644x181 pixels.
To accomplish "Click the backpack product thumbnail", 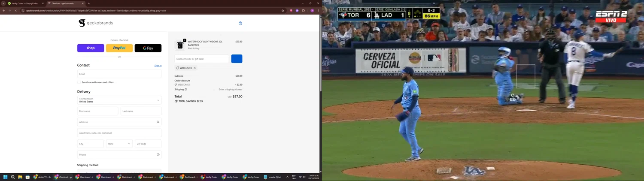I will tap(180, 45).
